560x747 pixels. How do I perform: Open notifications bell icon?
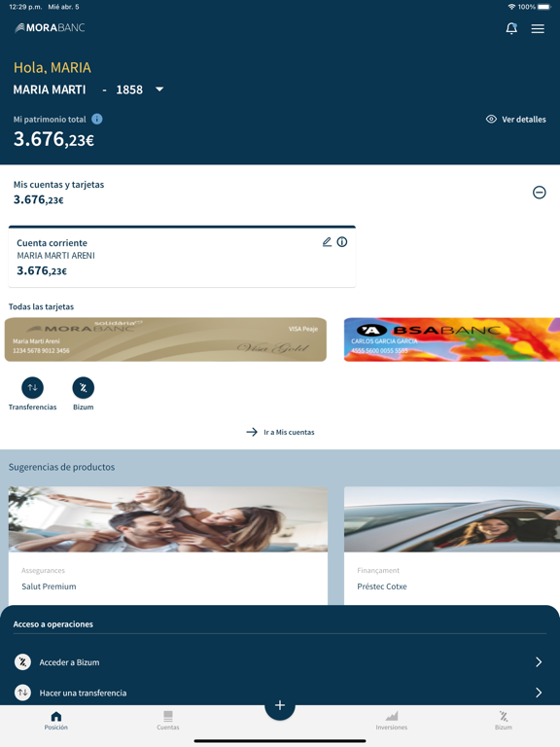tap(511, 28)
